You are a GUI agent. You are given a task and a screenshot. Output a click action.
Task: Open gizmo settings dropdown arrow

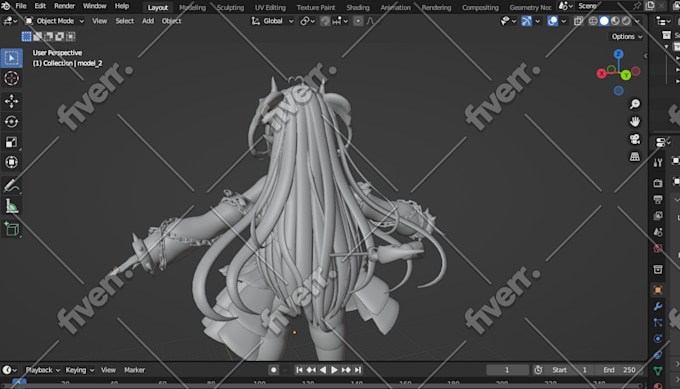coord(538,21)
